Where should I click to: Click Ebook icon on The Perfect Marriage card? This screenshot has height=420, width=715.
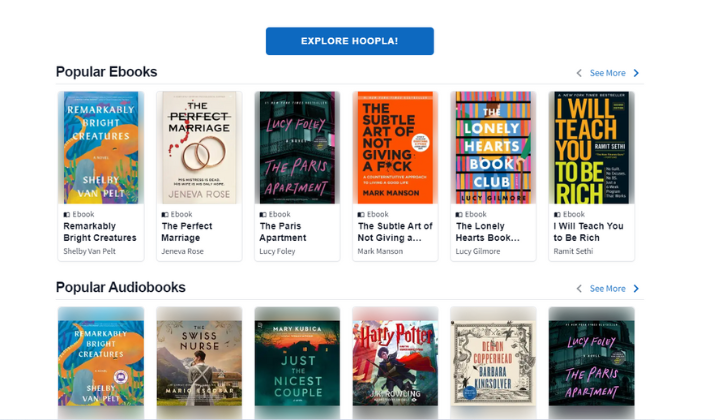tap(165, 214)
